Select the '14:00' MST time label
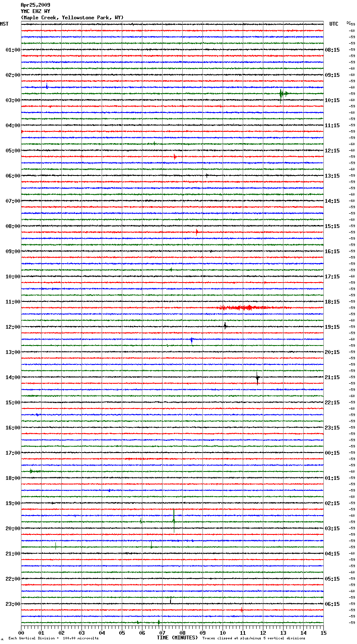The height and width of the screenshot is (644, 357). [x=13, y=377]
